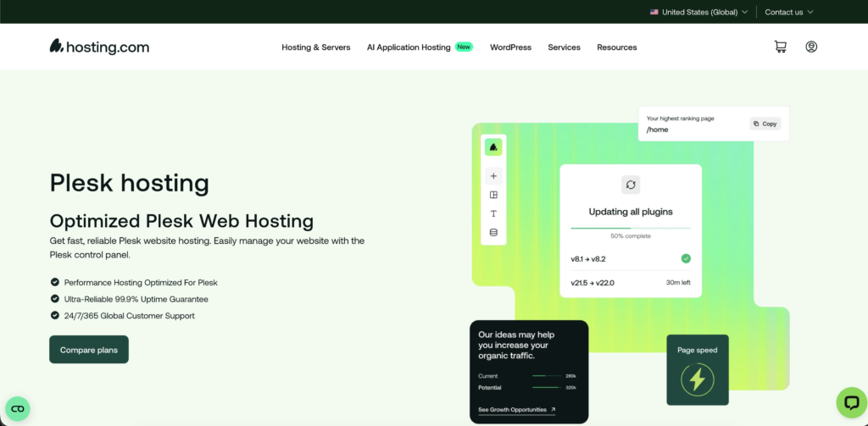Click the 30m left label

click(x=678, y=283)
